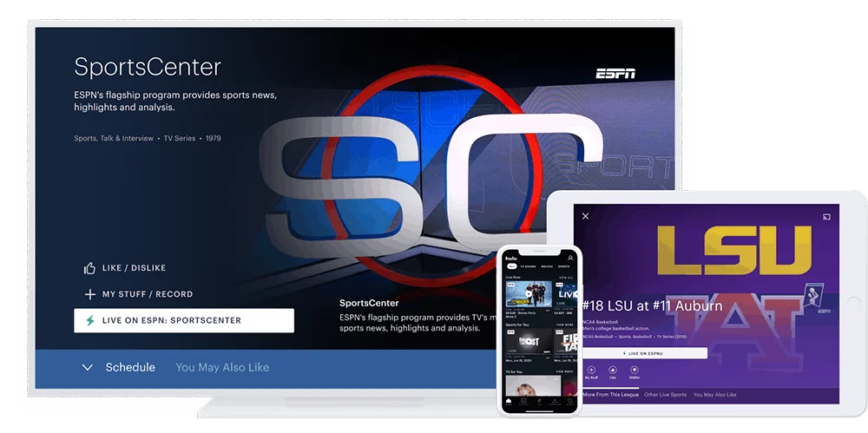Open the Sports tab in phone app

[x=564, y=266]
